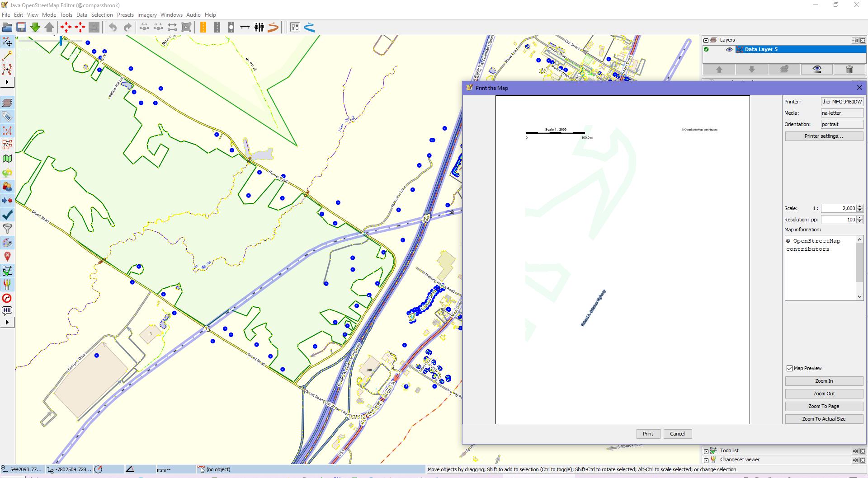The height and width of the screenshot is (478, 868).
Task: Click the Save floppy disk icon
Action: pyautogui.click(x=21, y=28)
